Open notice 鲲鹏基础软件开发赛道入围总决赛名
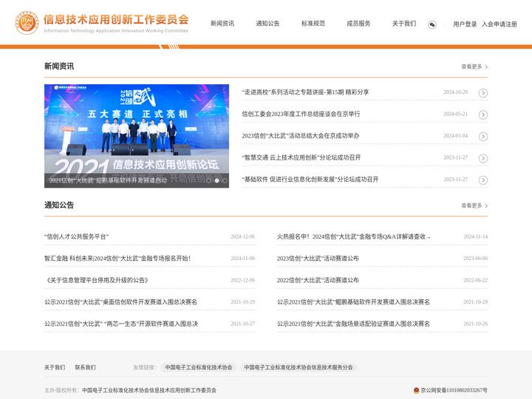The width and height of the screenshot is (532, 399). pyautogui.click(x=353, y=301)
